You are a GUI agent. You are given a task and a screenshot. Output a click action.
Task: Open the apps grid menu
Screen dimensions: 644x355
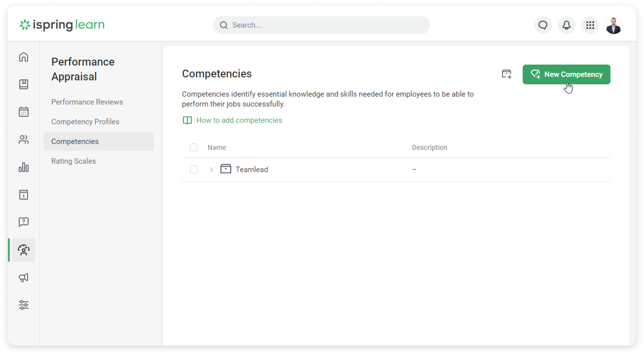590,25
